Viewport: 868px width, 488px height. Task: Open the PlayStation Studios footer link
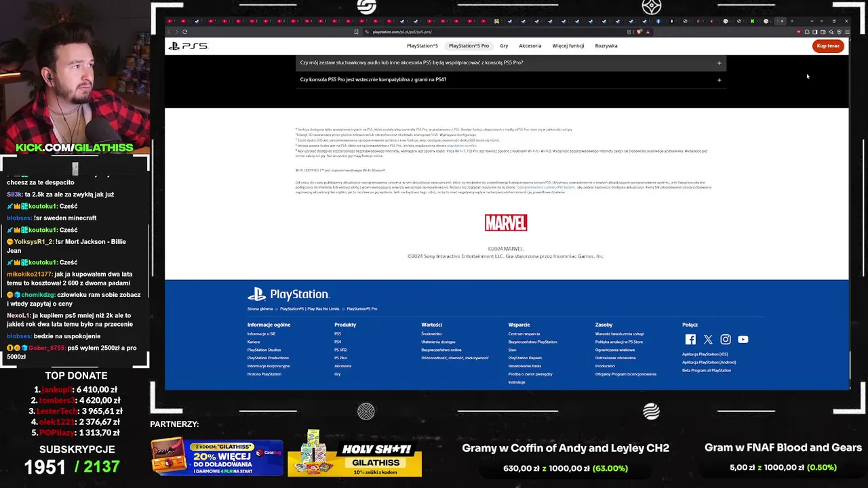pyautogui.click(x=264, y=350)
